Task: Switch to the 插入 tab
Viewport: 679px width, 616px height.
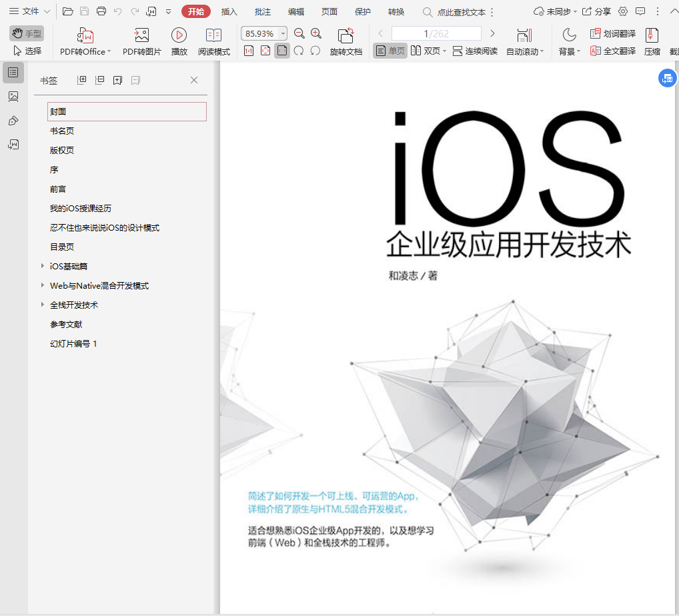Action: pos(229,12)
